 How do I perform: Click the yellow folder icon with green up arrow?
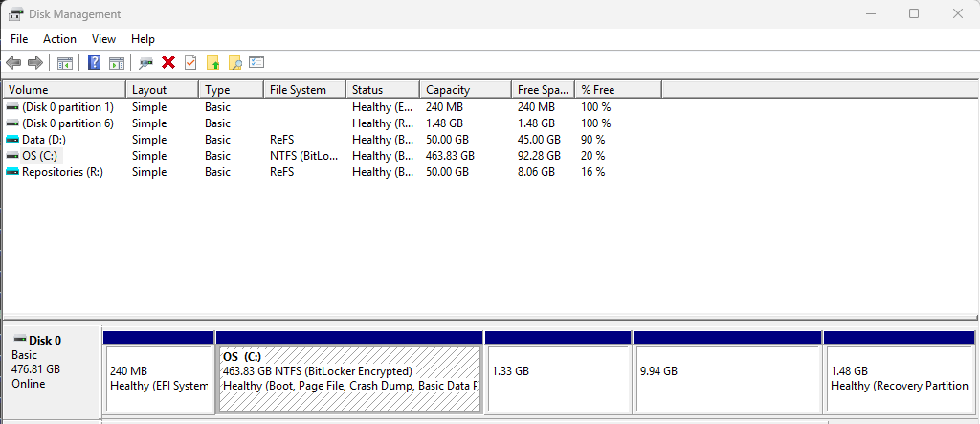[x=212, y=63]
